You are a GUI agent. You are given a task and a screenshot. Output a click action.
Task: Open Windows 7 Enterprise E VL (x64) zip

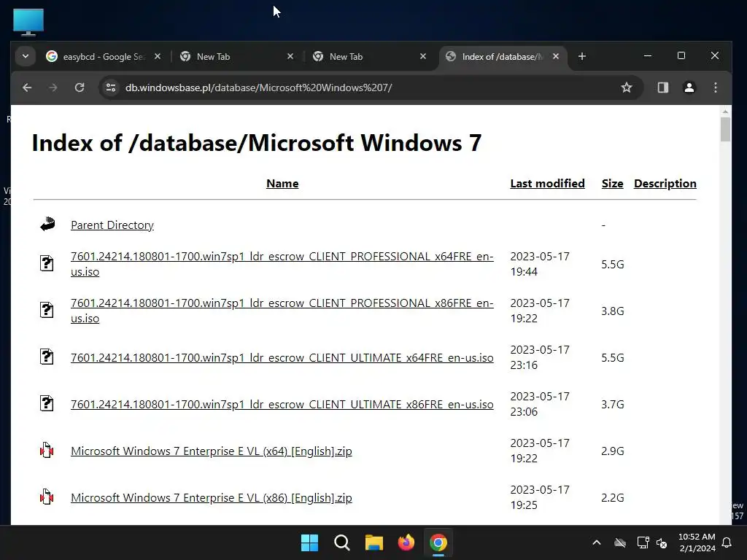pyautogui.click(x=212, y=451)
